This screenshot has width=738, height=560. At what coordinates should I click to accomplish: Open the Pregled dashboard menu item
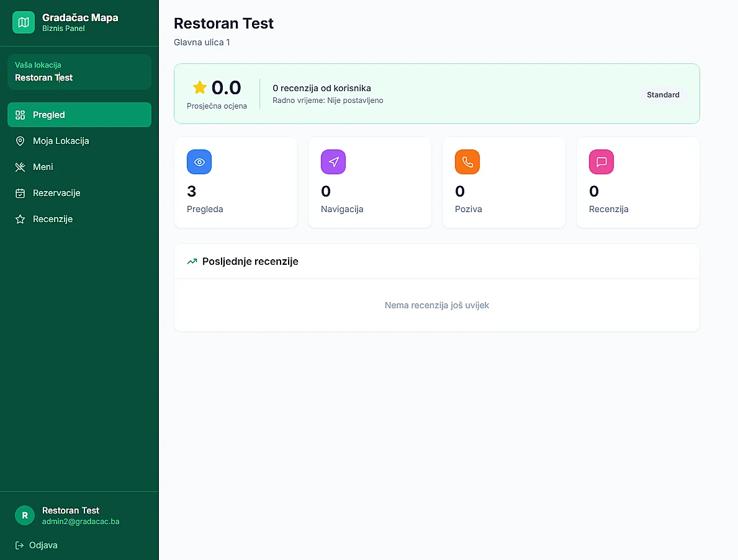tap(79, 115)
